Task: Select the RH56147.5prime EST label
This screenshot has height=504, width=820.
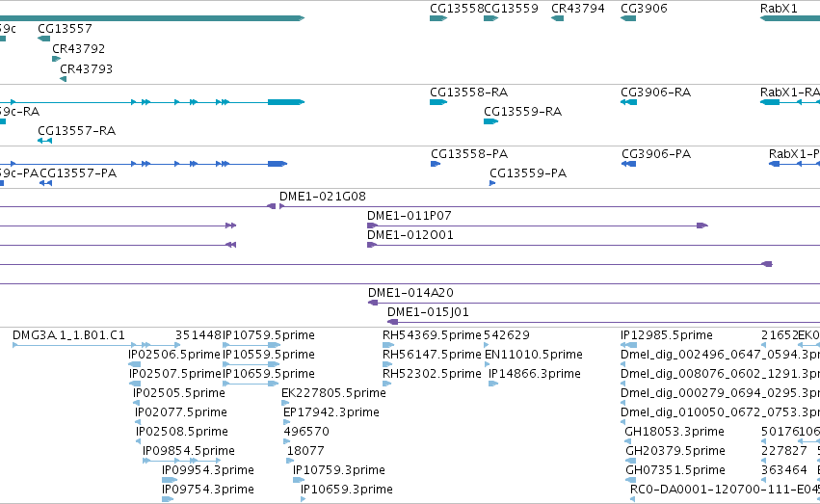Action: 432,355
